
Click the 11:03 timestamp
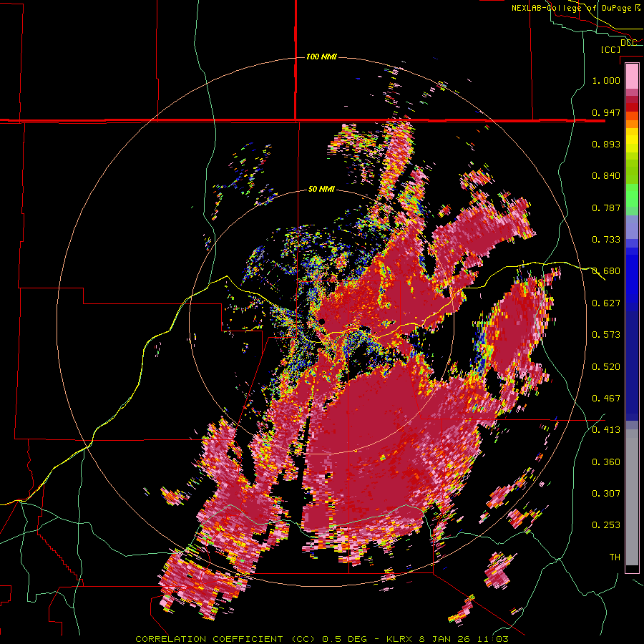[x=493, y=639]
